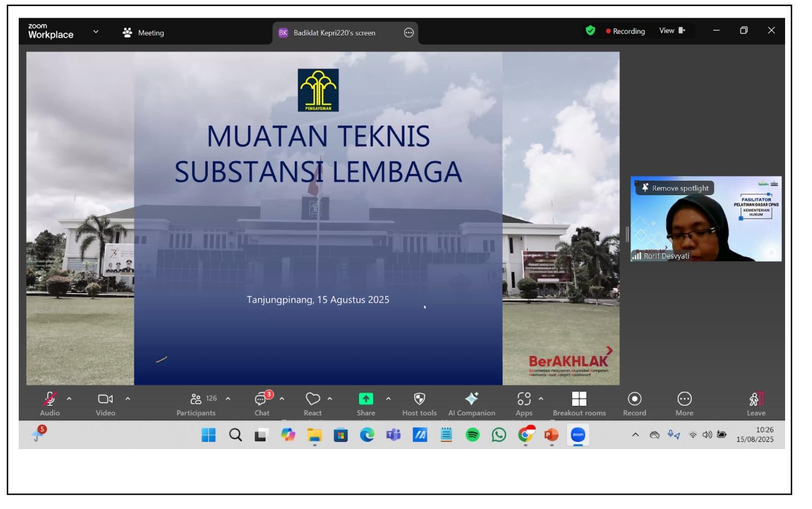Leave the meeting

tap(756, 399)
